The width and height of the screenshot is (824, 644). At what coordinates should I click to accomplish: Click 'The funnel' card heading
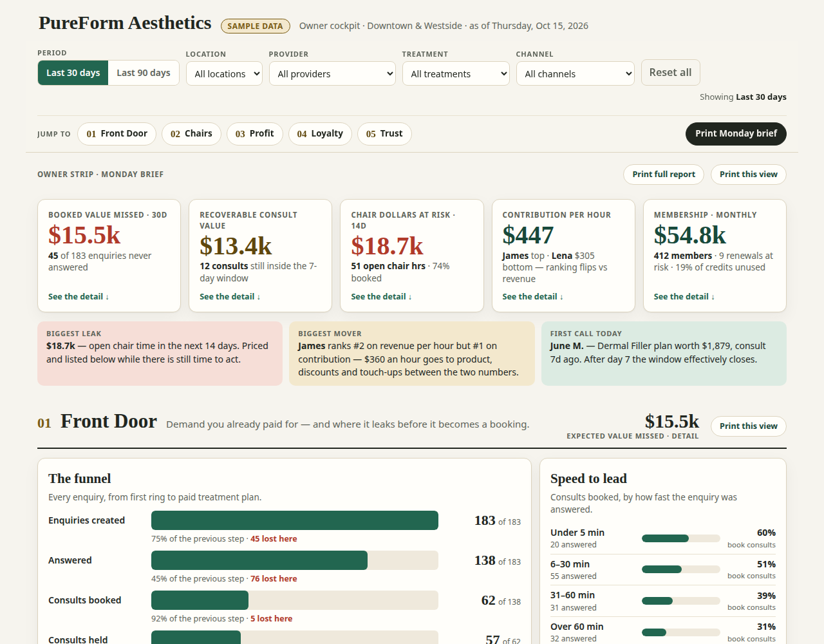pyautogui.click(x=80, y=478)
